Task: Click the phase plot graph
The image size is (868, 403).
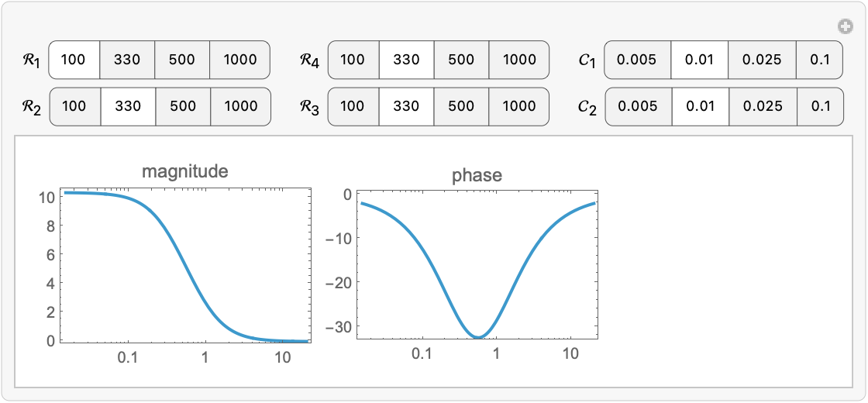Action: coord(477,263)
